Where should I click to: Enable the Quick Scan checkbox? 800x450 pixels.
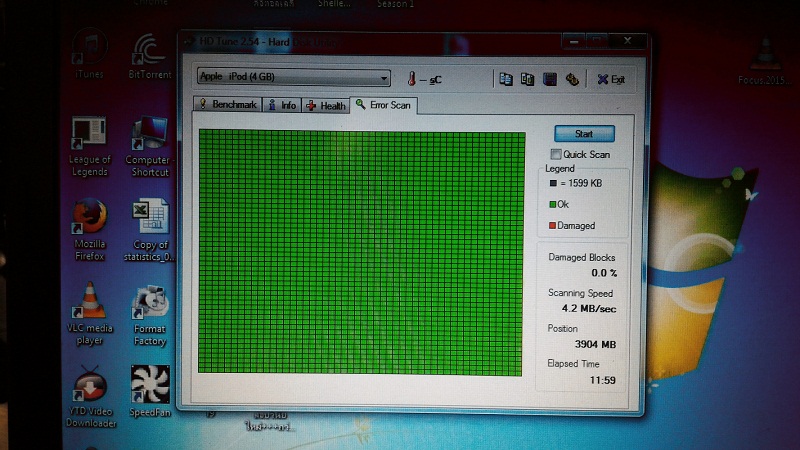pos(556,154)
